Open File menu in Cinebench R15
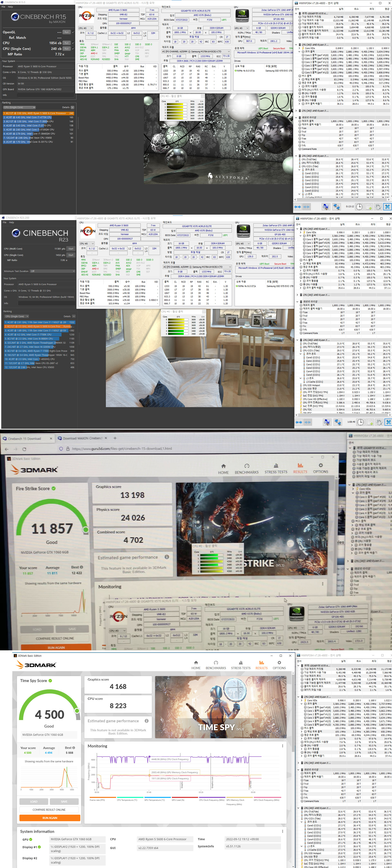Screen dimensions: 392x868 [3, 7]
